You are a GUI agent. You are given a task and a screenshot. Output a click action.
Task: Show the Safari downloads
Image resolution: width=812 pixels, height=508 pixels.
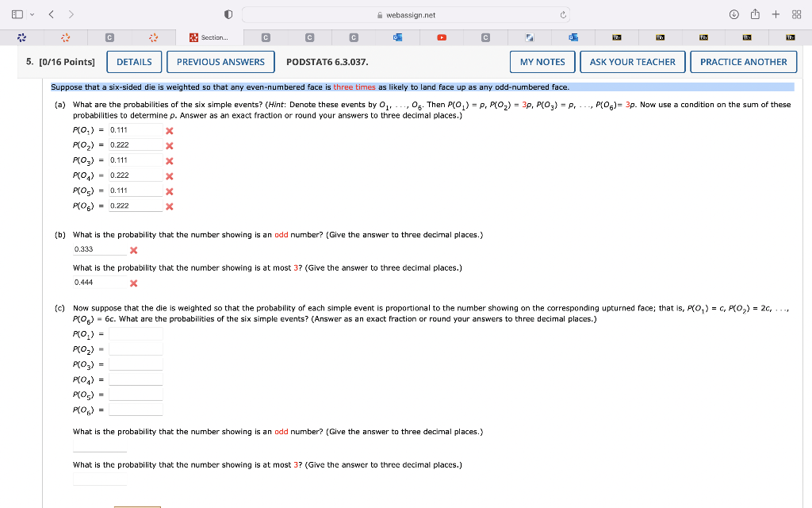733,14
